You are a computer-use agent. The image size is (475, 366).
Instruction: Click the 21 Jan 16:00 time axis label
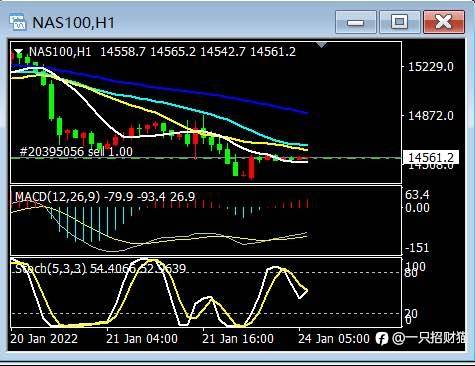pyautogui.click(x=238, y=339)
